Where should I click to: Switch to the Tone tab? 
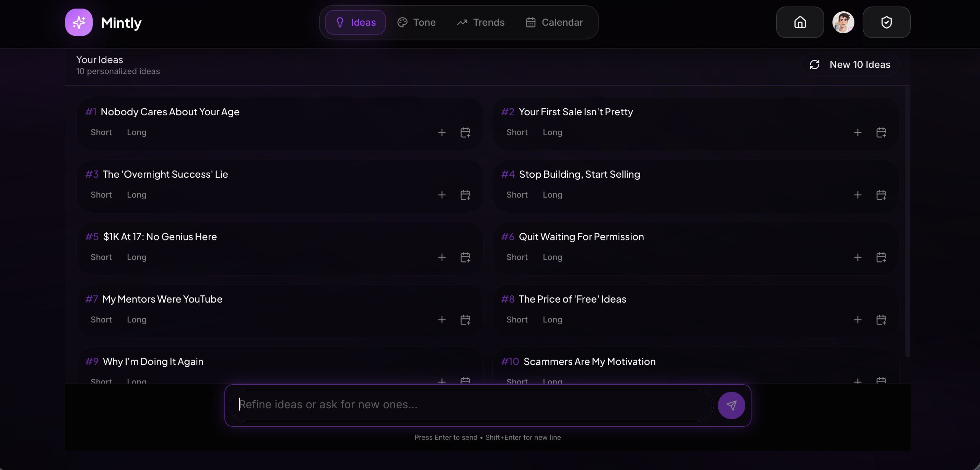[x=417, y=22]
